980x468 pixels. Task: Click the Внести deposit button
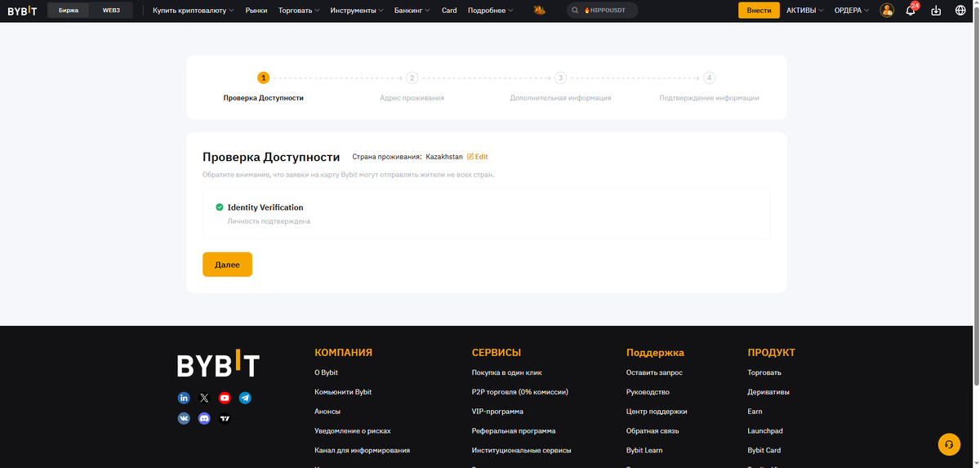click(759, 11)
